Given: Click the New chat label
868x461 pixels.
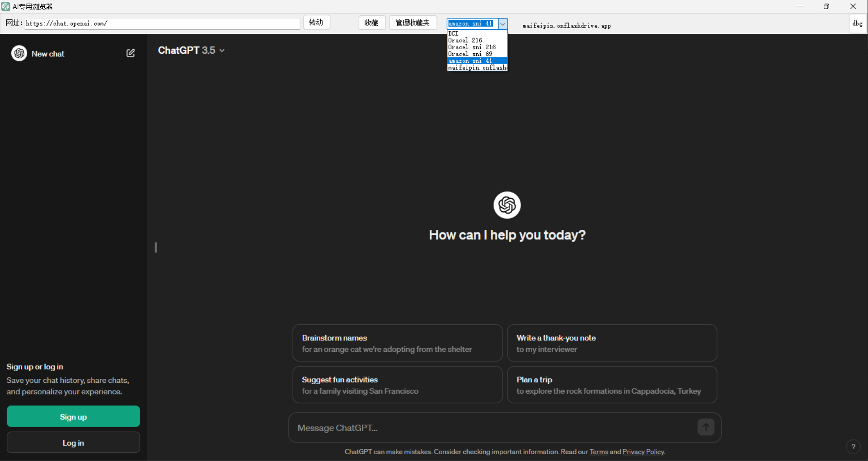Looking at the screenshot, I should point(48,54).
